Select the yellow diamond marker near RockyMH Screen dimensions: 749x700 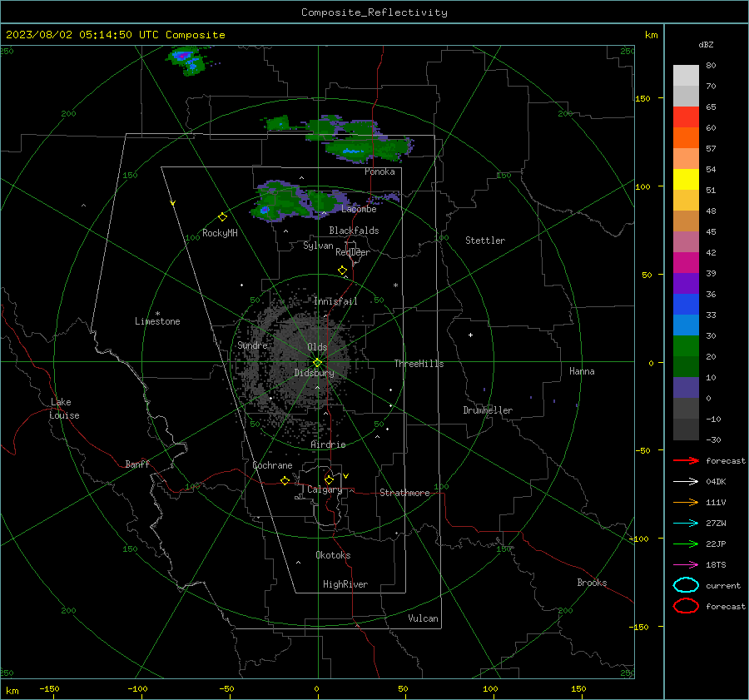222,217
